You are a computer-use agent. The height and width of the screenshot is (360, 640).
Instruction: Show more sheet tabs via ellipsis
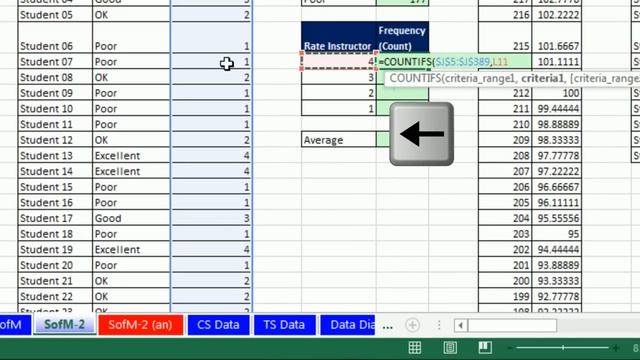point(387,326)
